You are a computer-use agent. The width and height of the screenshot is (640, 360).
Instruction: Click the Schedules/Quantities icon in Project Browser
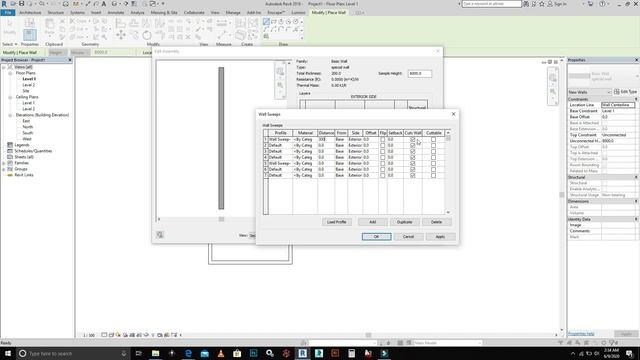[10, 151]
